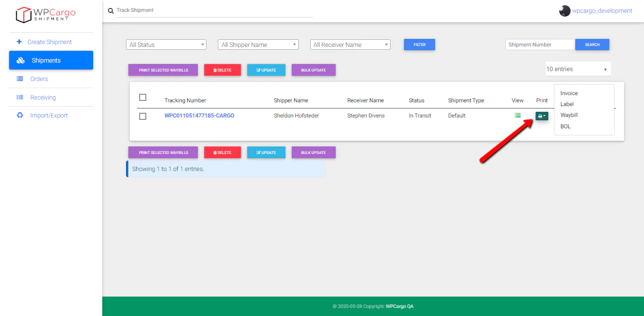Click WPCargo QA in the footer
644x316 pixels.
tap(400, 307)
